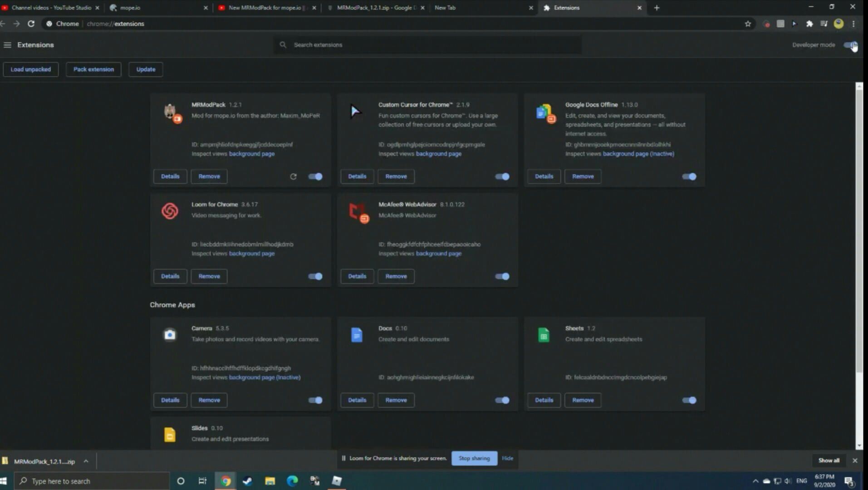
Task: Show hidden system tray icons
Action: [755, 481]
